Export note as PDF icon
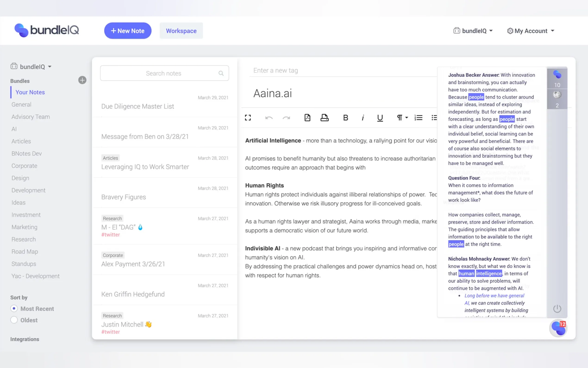This screenshot has height=368, width=588. (x=307, y=117)
